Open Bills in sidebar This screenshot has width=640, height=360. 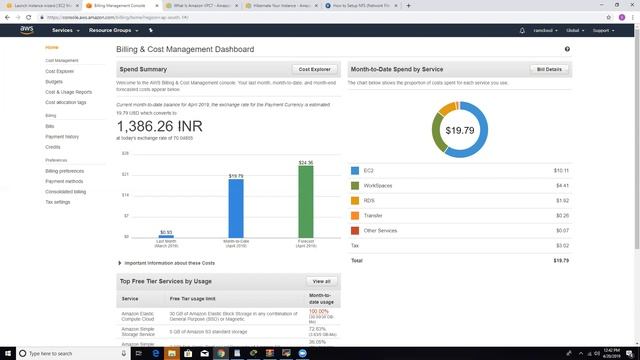50,127
